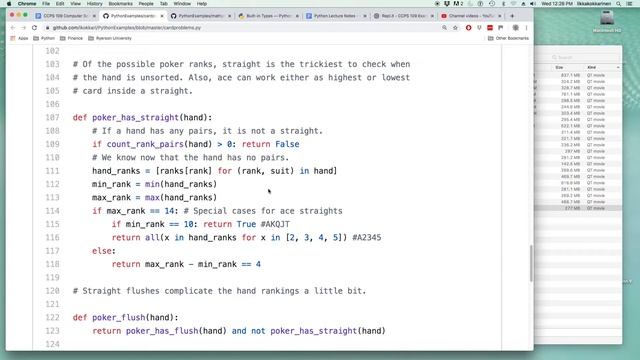
Task: Click the poker_has_straight function name on line 107
Action: tap(136, 118)
